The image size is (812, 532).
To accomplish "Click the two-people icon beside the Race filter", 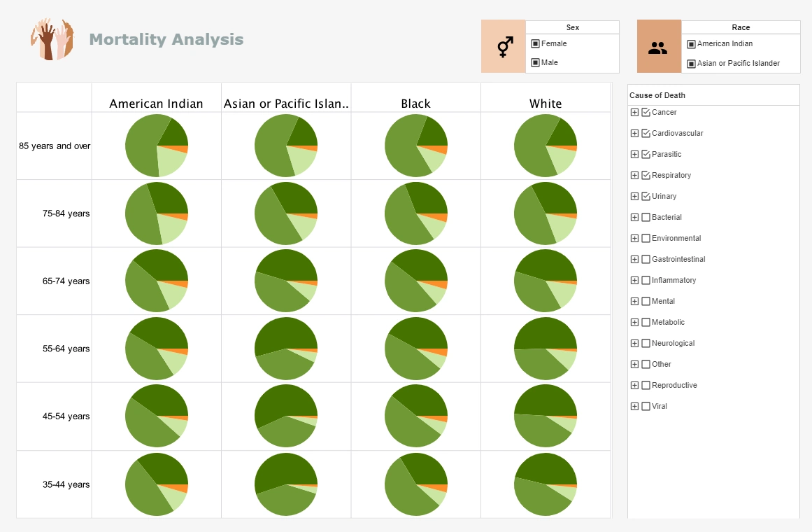I will tap(658, 48).
